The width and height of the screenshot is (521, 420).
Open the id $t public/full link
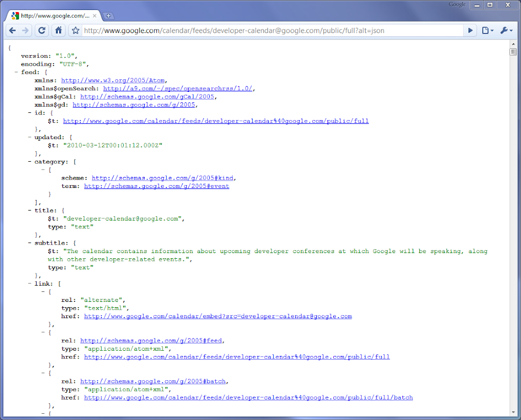pyautogui.click(x=216, y=121)
